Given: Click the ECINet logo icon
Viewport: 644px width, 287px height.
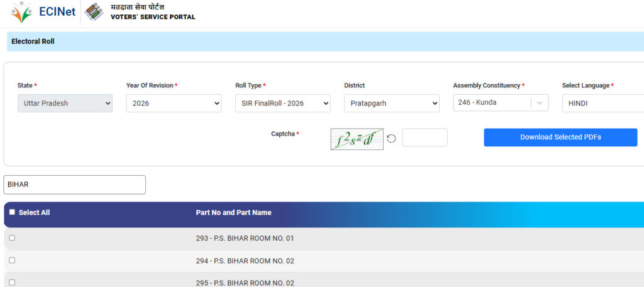Looking at the screenshot, I should (x=21, y=13).
